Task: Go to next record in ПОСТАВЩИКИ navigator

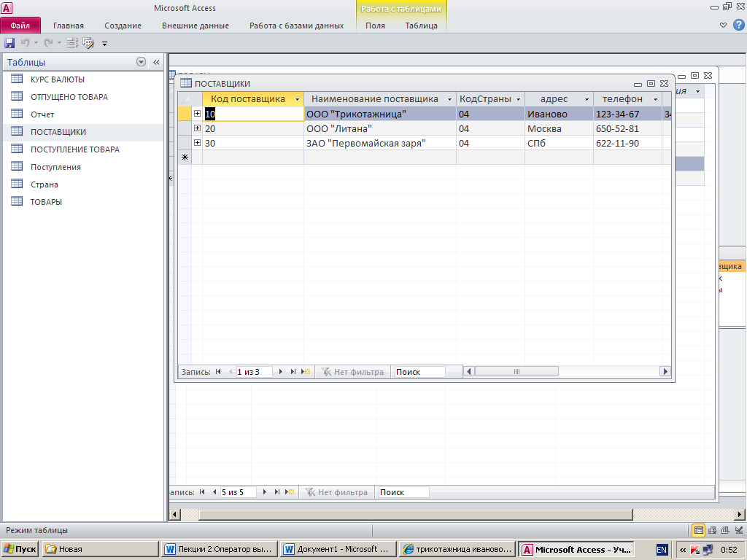Action: 281,372
